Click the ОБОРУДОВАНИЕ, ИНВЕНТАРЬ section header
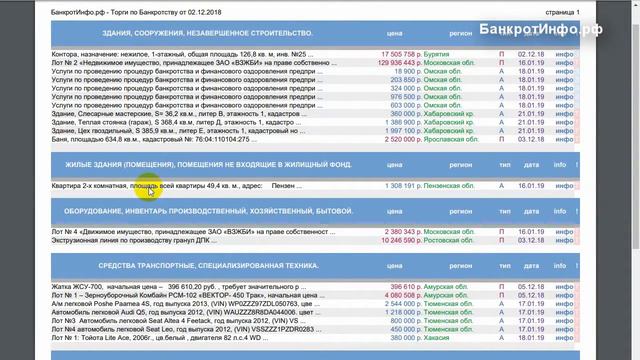 pos(209,211)
